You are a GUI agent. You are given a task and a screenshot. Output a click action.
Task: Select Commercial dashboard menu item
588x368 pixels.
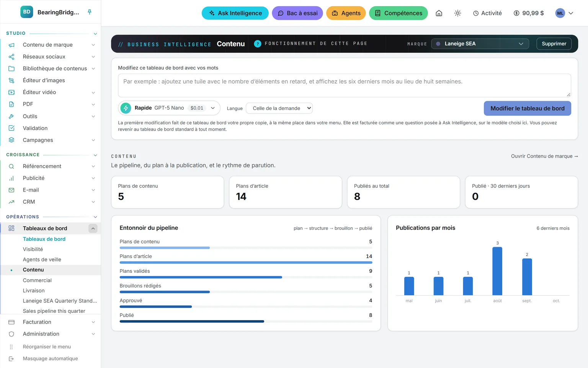pyautogui.click(x=37, y=280)
